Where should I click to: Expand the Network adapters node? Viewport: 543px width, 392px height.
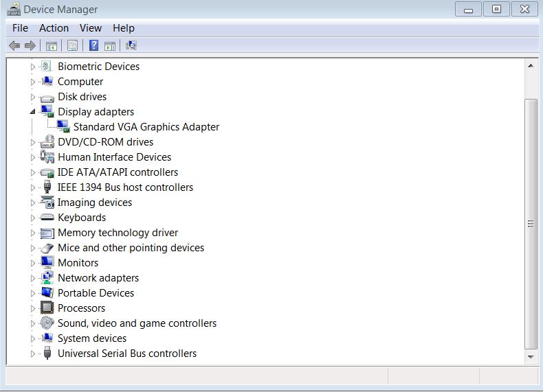[x=32, y=278]
